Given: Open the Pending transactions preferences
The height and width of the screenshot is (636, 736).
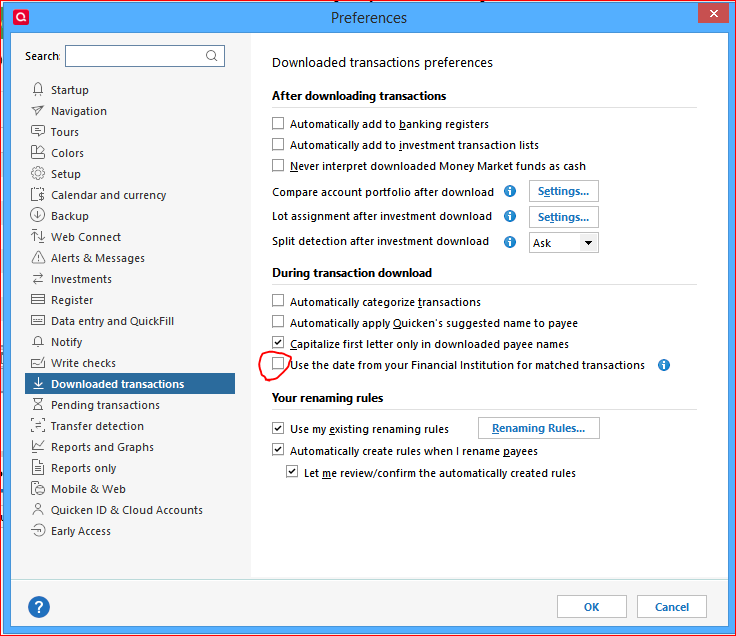Looking at the screenshot, I should pos(105,405).
